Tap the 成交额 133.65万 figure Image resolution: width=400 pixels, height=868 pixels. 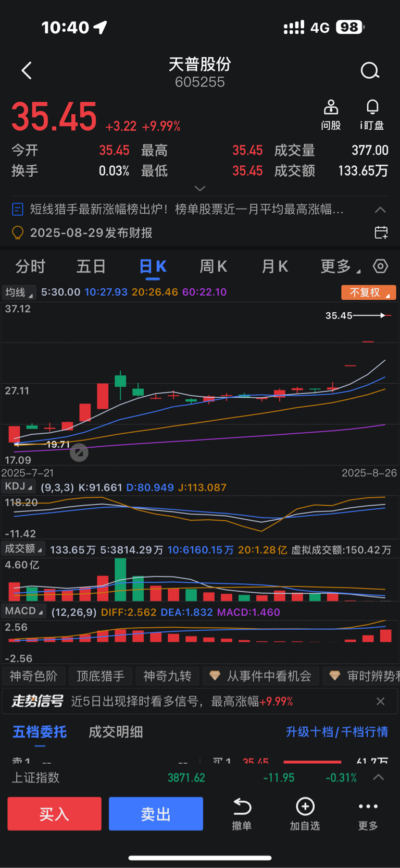click(x=364, y=170)
